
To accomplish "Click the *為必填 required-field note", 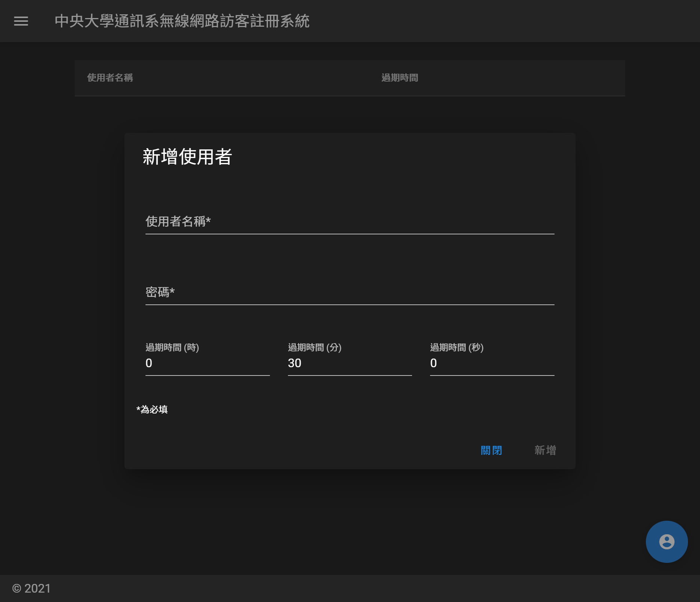I will tap(152, 409).
